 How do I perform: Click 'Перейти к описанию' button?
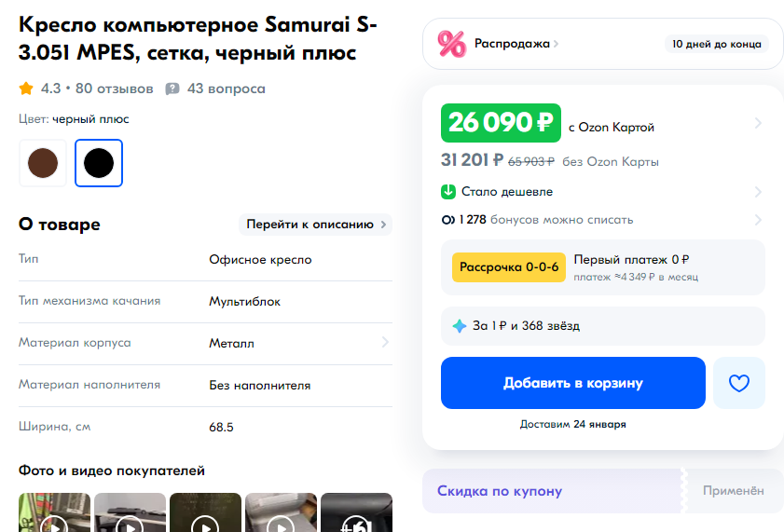[x=315, y=225]
